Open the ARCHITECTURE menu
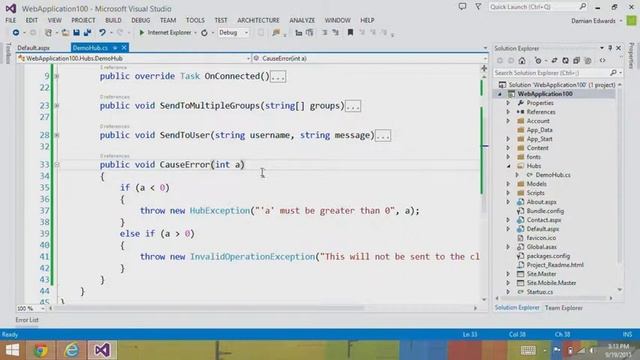 point(258,20)
